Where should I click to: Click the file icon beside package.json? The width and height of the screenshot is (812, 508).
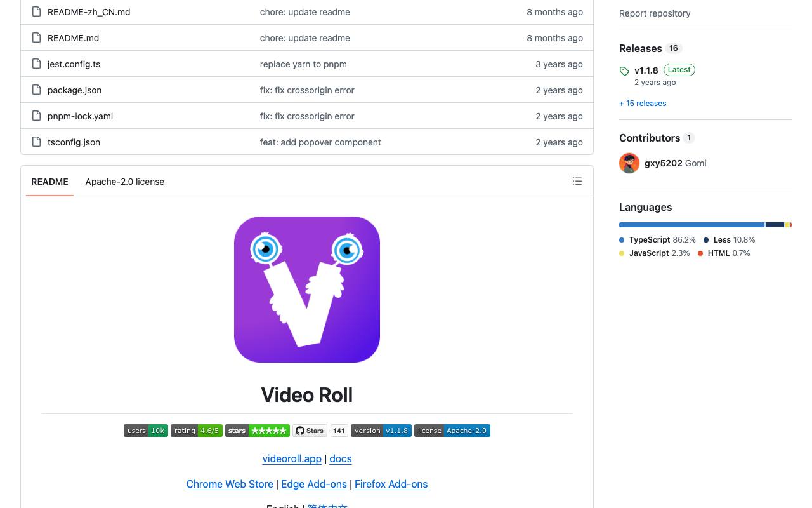(36, 90)
